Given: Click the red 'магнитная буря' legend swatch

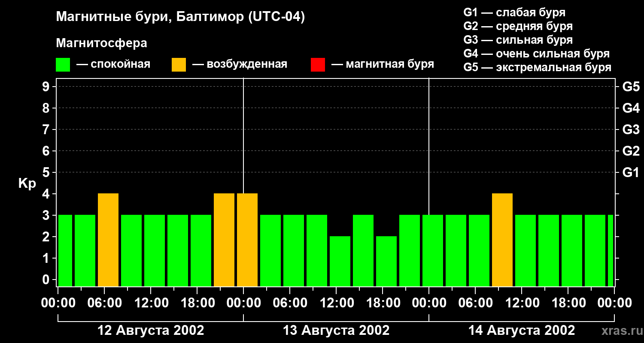Looking at the screenshot, I should (318, 65).
